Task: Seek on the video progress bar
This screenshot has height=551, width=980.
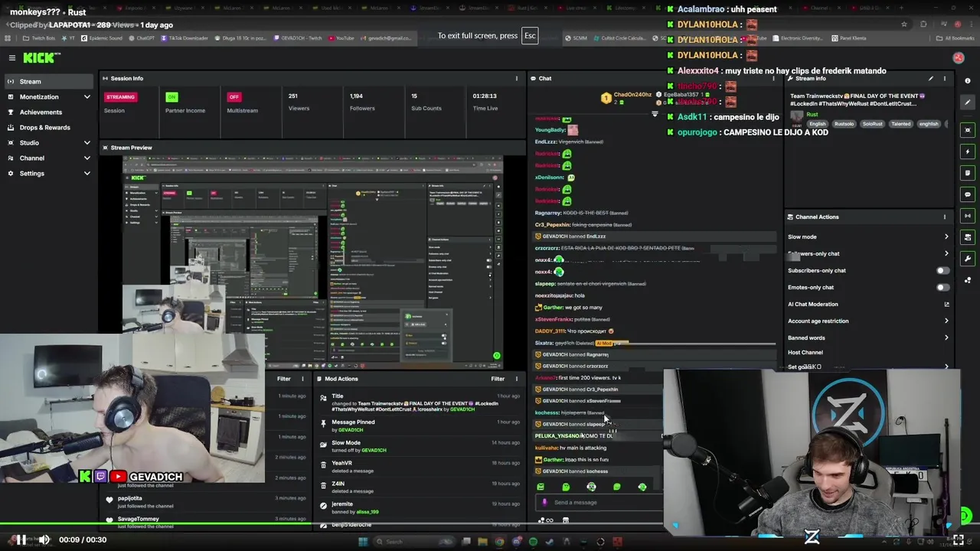Action: pyautogui.click(x=490, y=523)
